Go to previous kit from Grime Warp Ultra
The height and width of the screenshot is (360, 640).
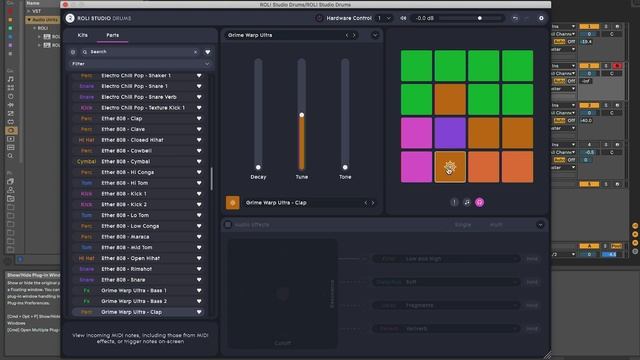pyautogui.click(x=347, y=36)
